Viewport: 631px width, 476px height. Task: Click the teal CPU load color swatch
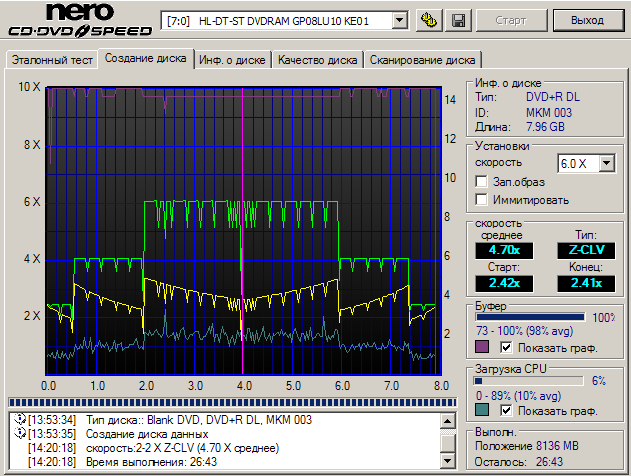click(x=483, y=410)
